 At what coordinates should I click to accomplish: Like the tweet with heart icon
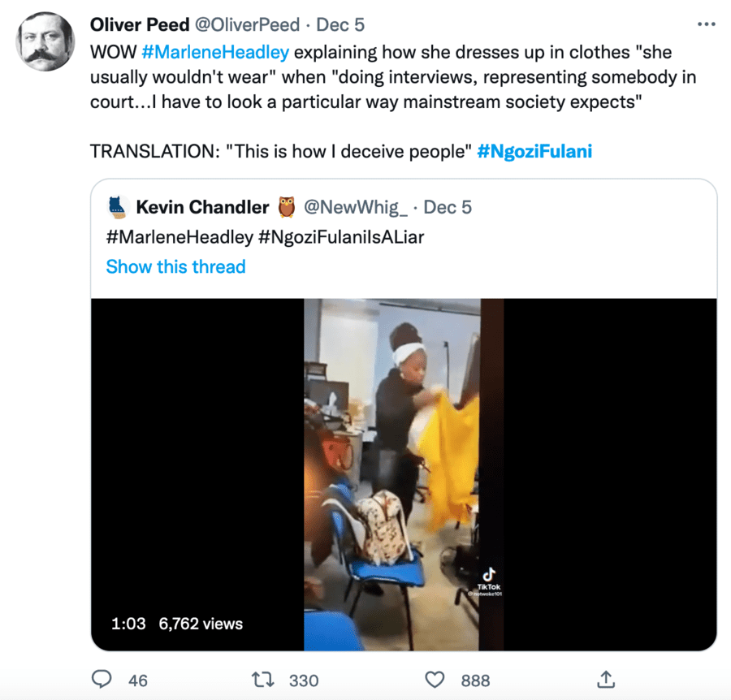[x=436, y=679]
